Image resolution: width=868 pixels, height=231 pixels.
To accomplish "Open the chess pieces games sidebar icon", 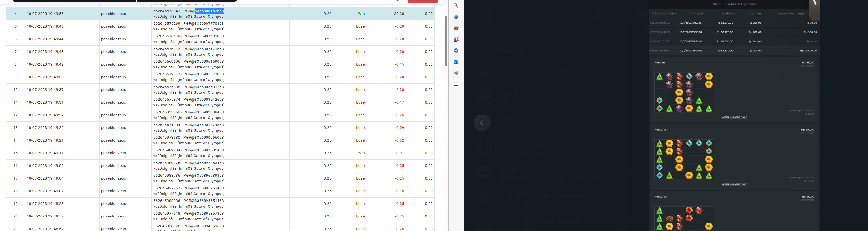I will click(456, 39).
